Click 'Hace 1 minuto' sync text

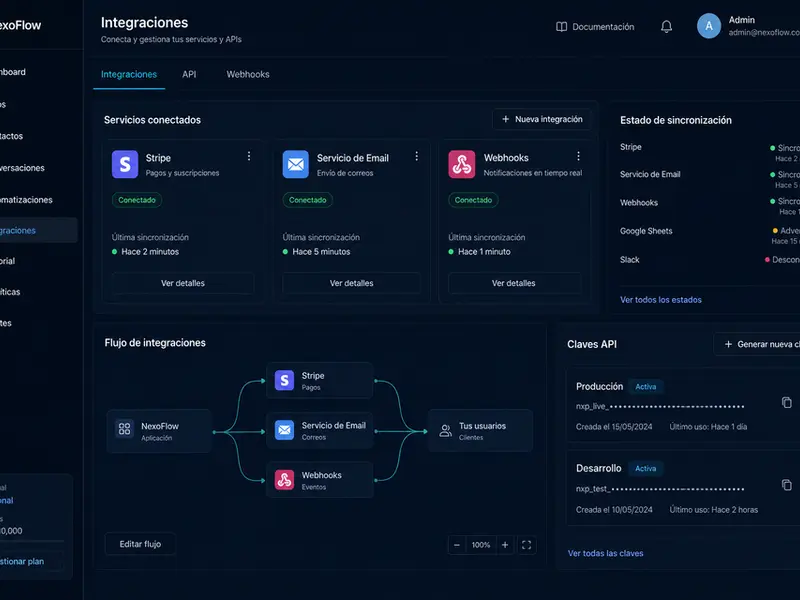(484, 252)
